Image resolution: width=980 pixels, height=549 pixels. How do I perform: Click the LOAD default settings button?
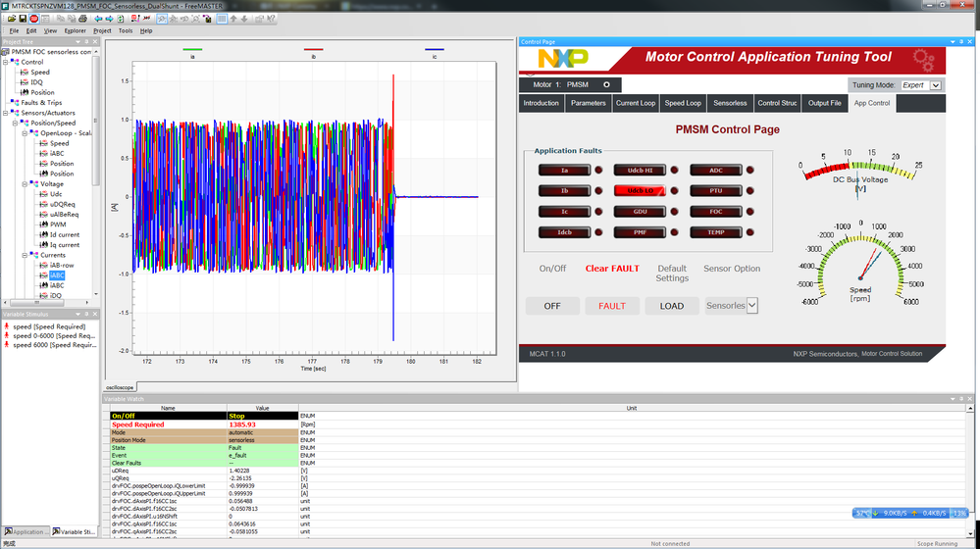[x=672, y=306]
